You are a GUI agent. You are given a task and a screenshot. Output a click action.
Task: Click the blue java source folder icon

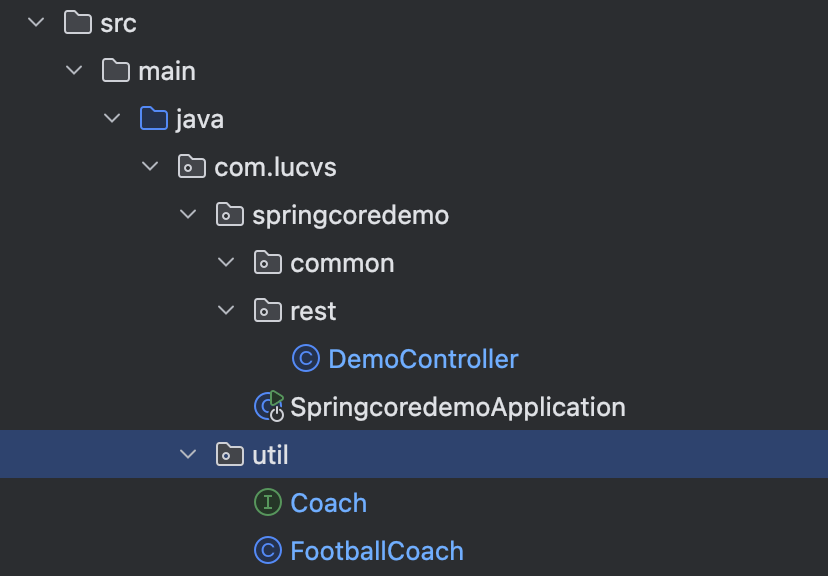153,119
